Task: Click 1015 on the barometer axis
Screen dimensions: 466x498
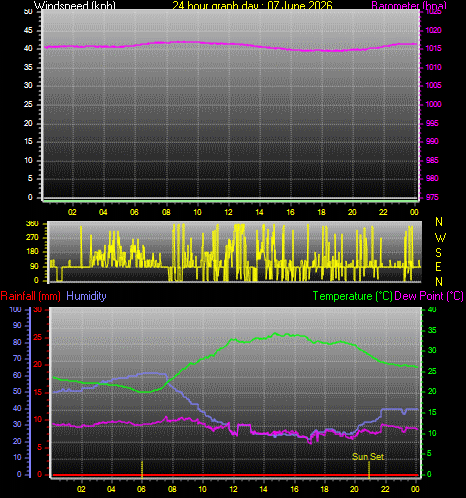Action: tap(433, 48)
